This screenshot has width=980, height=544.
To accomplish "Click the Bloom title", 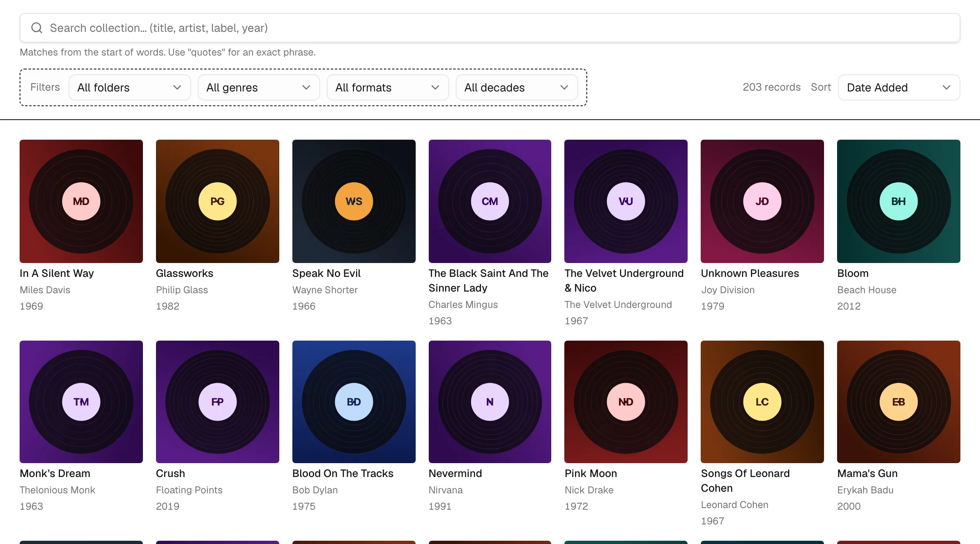I will click(853, 273).
